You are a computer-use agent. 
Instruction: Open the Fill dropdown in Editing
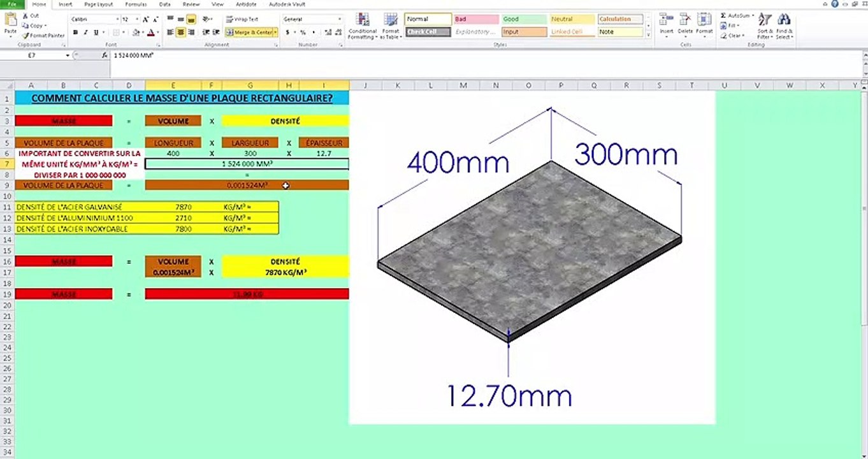[731, 25]
